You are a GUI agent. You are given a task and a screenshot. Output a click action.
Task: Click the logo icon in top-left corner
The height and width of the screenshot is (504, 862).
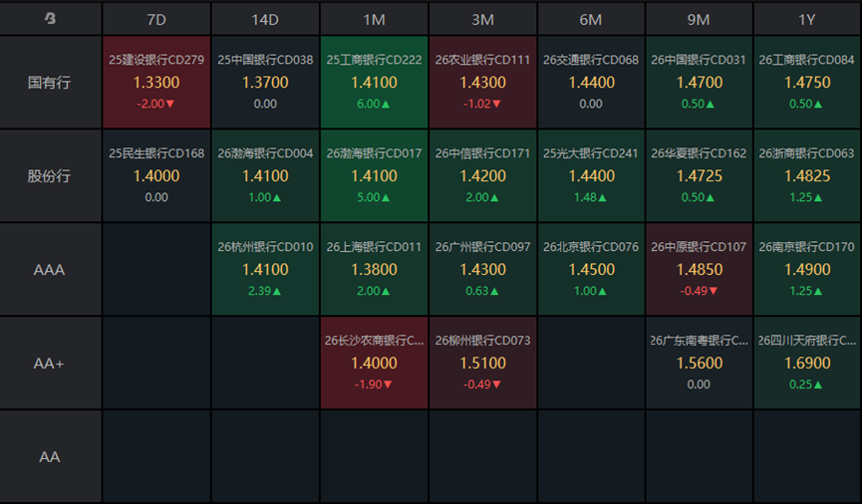click(x=50, y=19)
